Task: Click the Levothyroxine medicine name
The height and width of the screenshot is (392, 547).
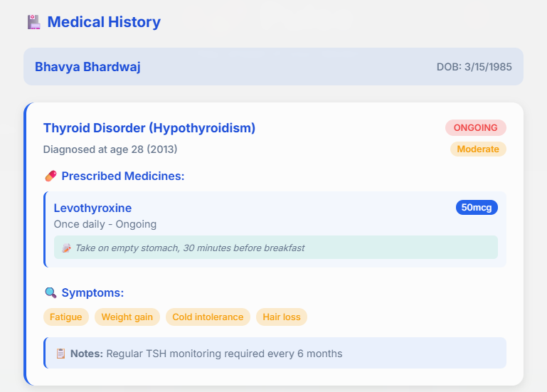Action: click(x=92, y=208)
